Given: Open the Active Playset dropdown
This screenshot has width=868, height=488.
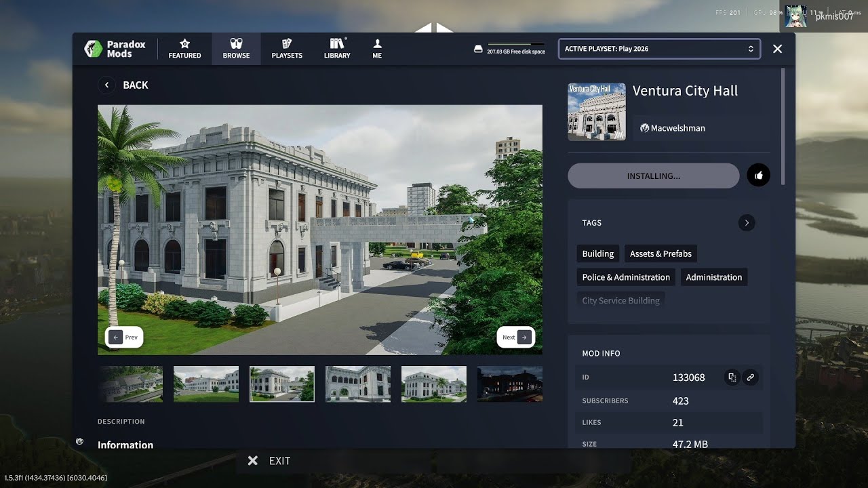Looking at the screenshot, I should pyautogui.click(x=659, y=49).
